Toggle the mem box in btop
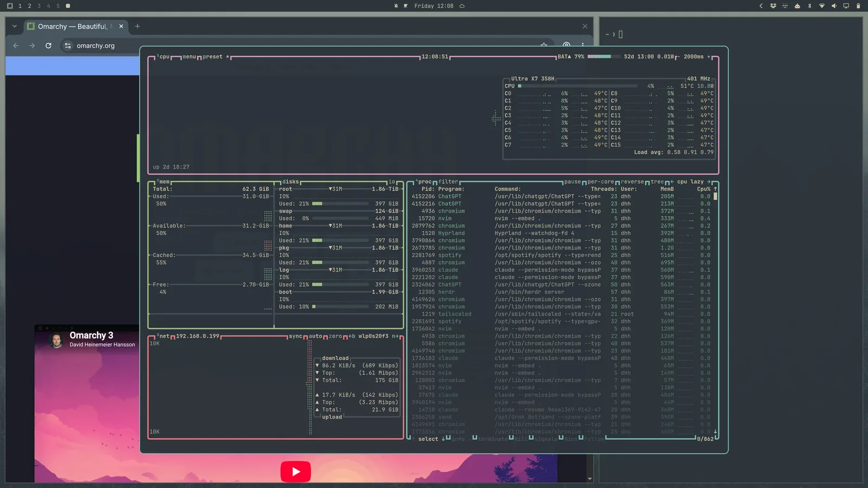868x488 pixels. [x=163, y=182]
